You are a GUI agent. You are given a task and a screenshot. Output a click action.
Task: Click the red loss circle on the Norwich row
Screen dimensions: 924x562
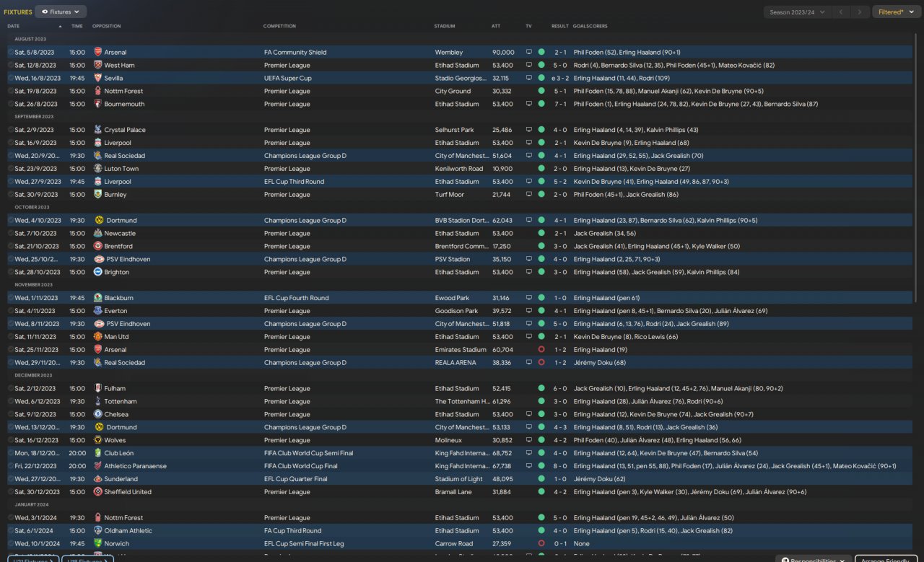(x=541, y=544)
